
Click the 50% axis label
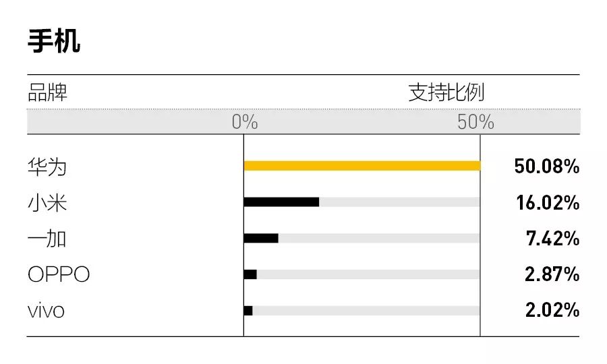(x=475, y=122)
